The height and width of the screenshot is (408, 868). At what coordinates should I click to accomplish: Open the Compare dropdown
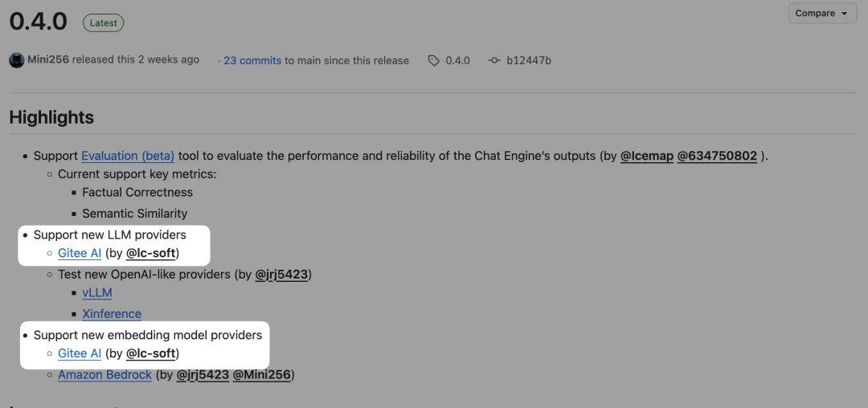(x=822, y=14)
